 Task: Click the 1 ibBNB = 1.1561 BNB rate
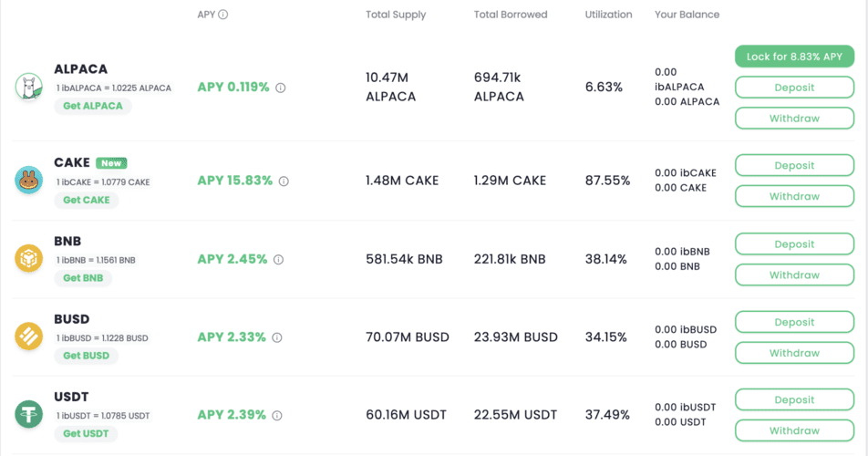(96, 260)
